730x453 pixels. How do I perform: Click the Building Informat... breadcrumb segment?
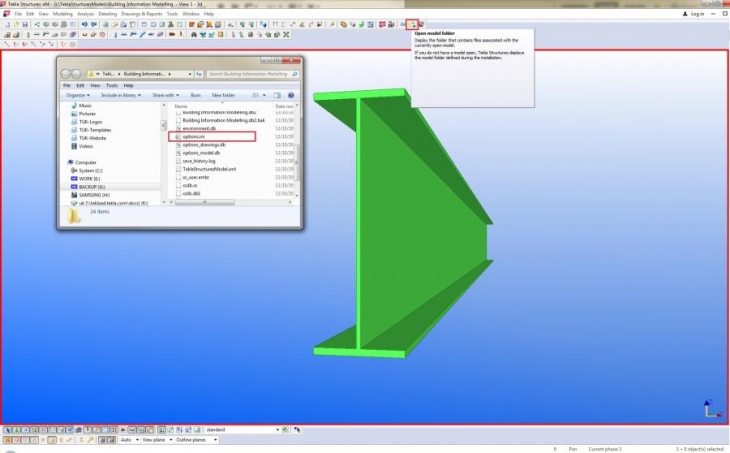pos(144,74)
